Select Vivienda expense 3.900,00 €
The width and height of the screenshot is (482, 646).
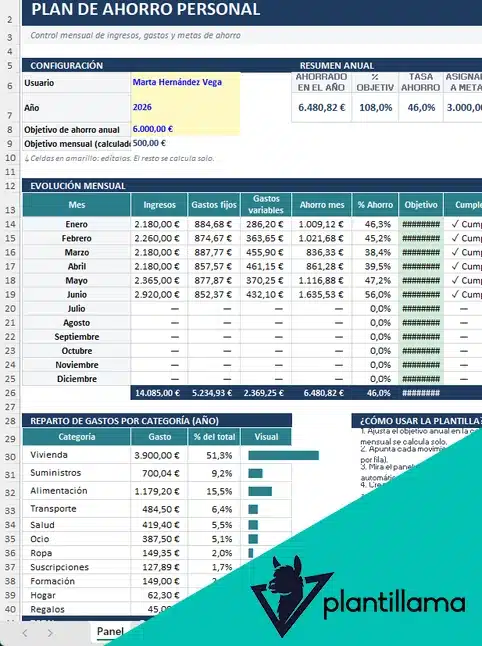[x=159, y=455]
